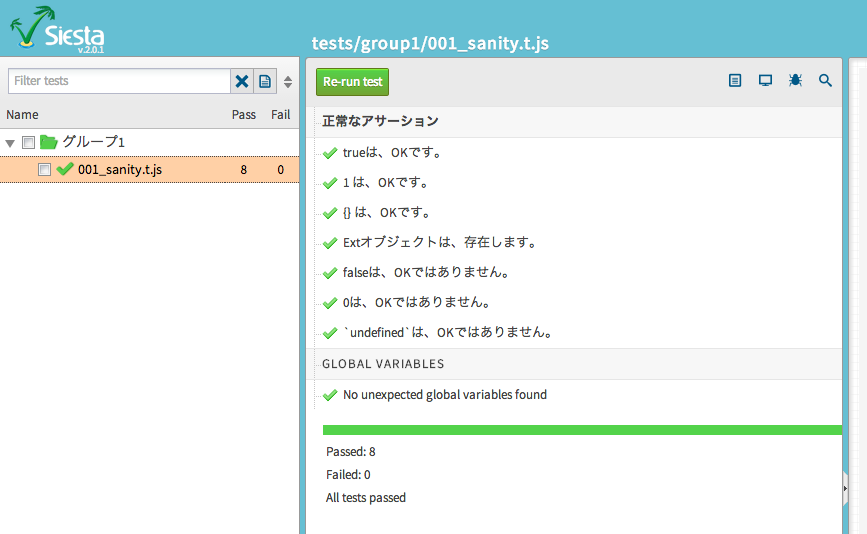867x534 pixels.
Task: Click the bug debug icon
Action: (x=795, y=81)
